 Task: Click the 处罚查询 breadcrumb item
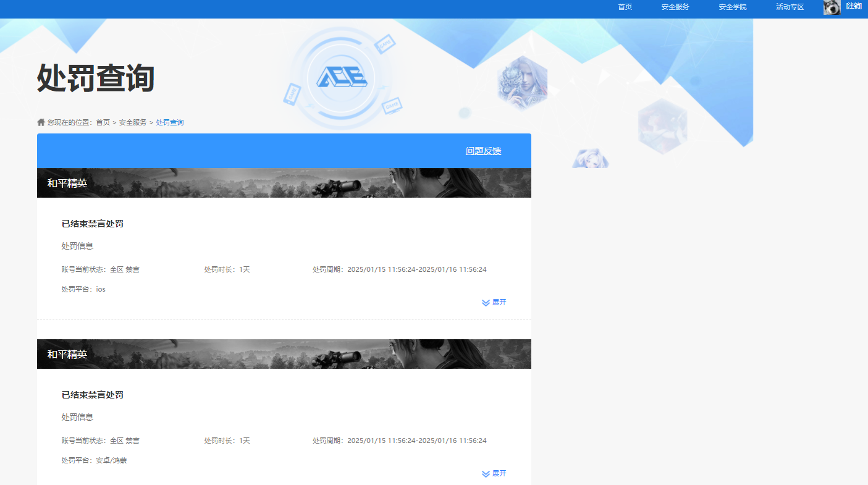[x=169, y=122]
